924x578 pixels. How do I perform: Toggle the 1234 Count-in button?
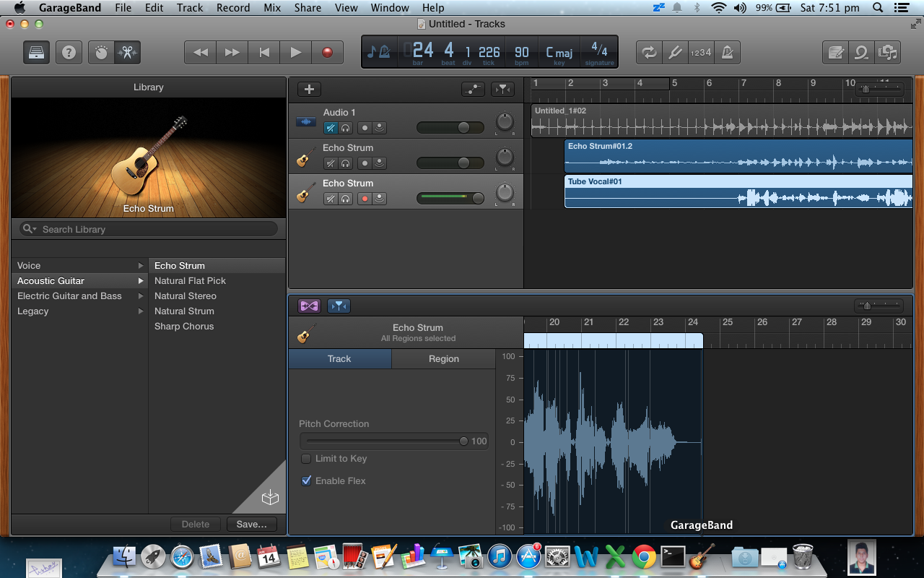click(701, 53)
